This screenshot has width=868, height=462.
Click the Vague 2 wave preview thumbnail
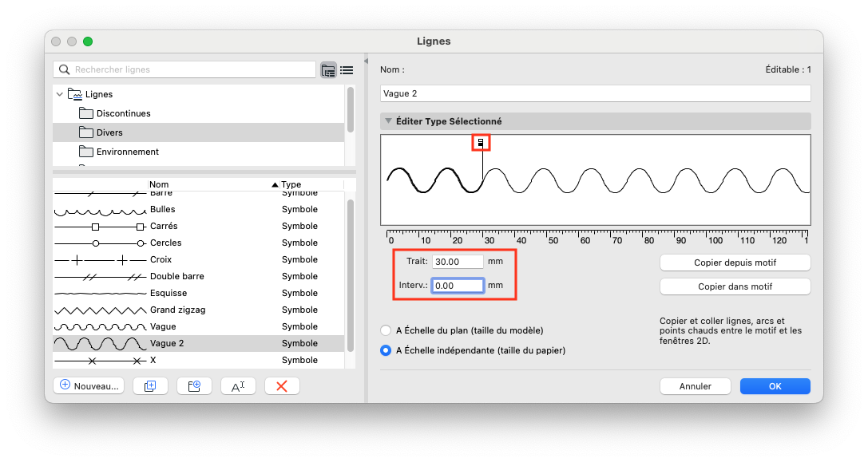click(x=100, y=344)
